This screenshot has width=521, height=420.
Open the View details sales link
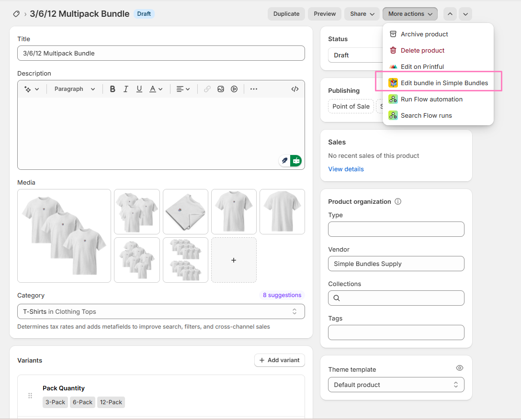[x=346, y=169]
